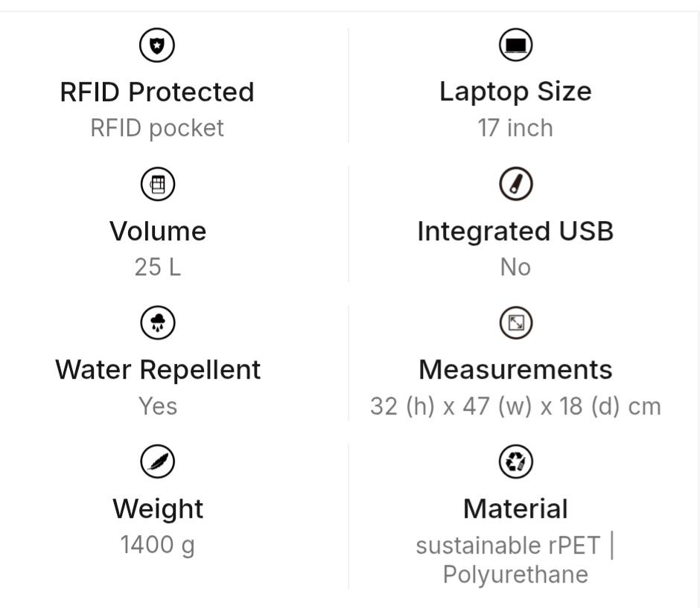Click the RFID Protected shield icon
The image size is (700, 608).
pos(157,45)
